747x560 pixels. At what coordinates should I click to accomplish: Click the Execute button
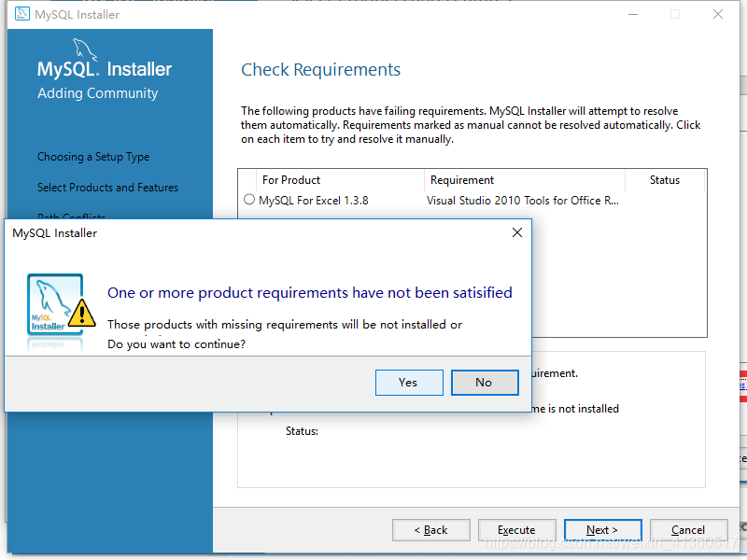coord(517,530)
